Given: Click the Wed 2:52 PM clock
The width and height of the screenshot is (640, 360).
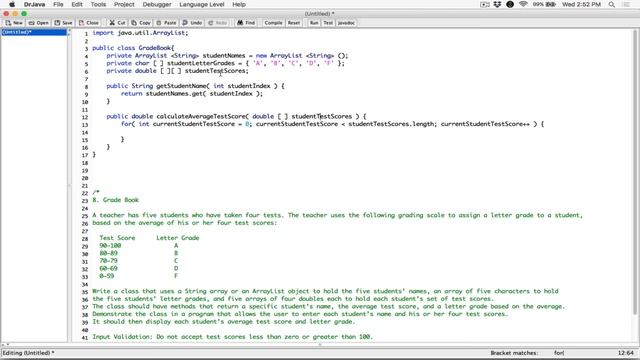Looking at the screenshot, I should pyautogui.click(x=581, y=4).
